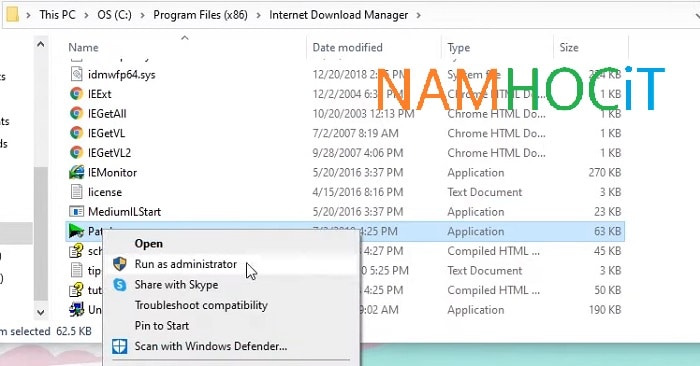700x366 pixels.
Task: Sort by the Date modified column
Action: point(347,47)
